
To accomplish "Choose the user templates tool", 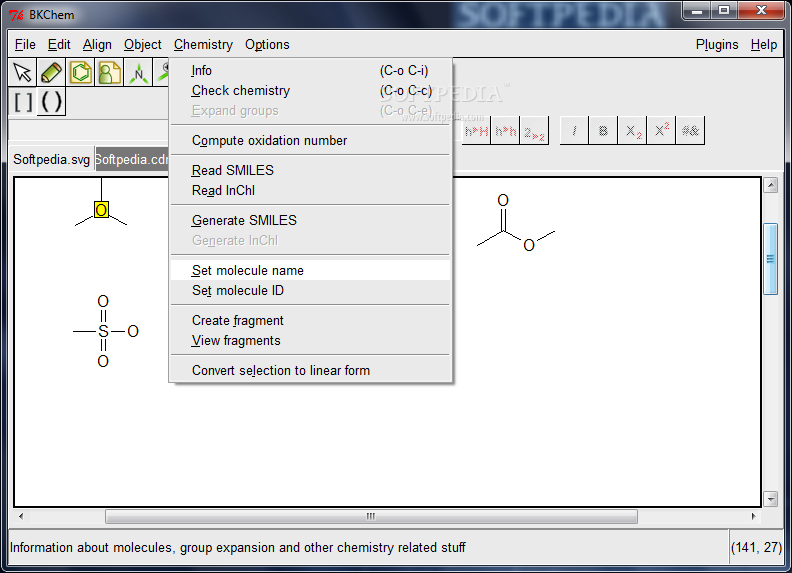I will point(110,72).
